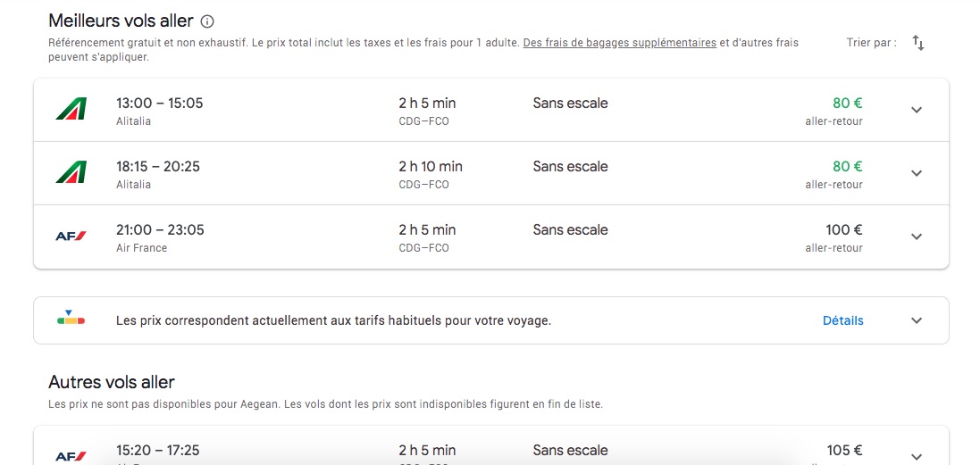Click the price level indicator icon

[x=71, y=319]
